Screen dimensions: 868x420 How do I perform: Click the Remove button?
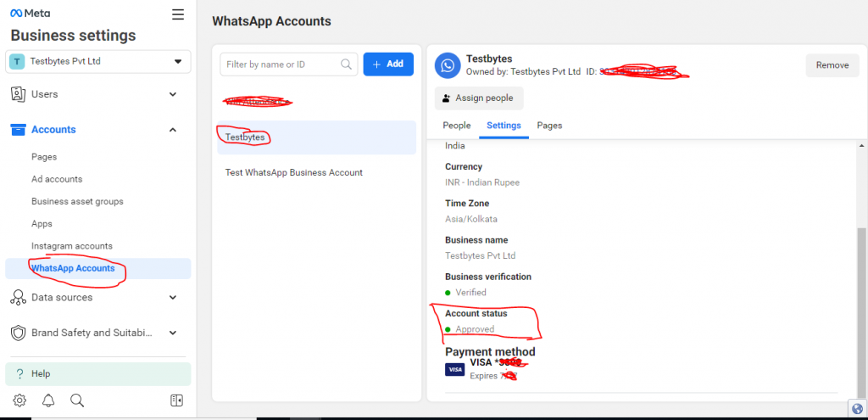[x=832, y=65]
